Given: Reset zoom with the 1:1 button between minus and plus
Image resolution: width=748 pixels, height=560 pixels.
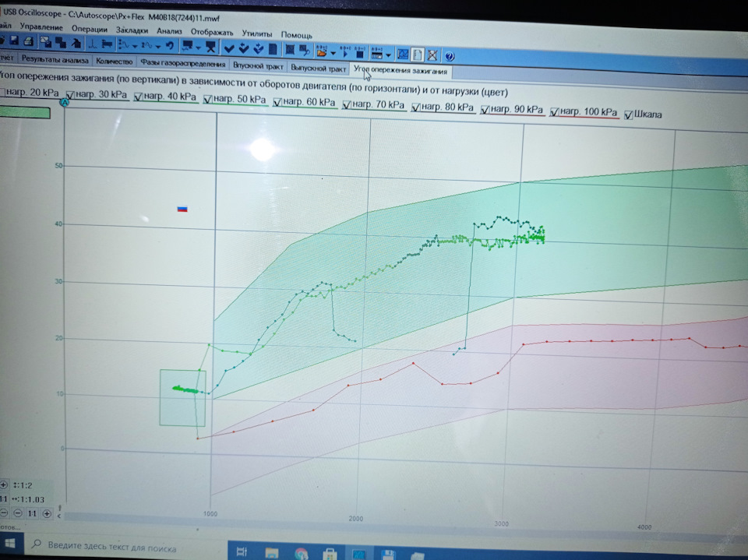Looking at the screenshot, I should click(x=32, y=514).
